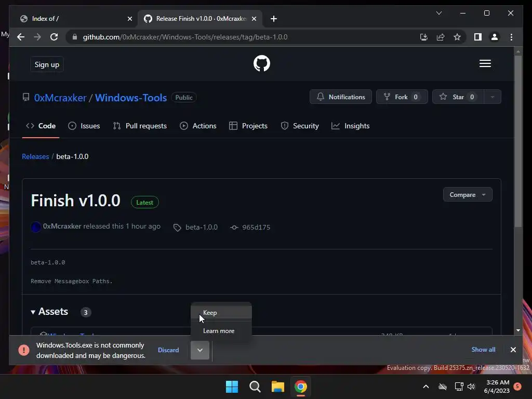
Task: Close the Release Finish v1.0.0 tab
Action: click(254, 19)
